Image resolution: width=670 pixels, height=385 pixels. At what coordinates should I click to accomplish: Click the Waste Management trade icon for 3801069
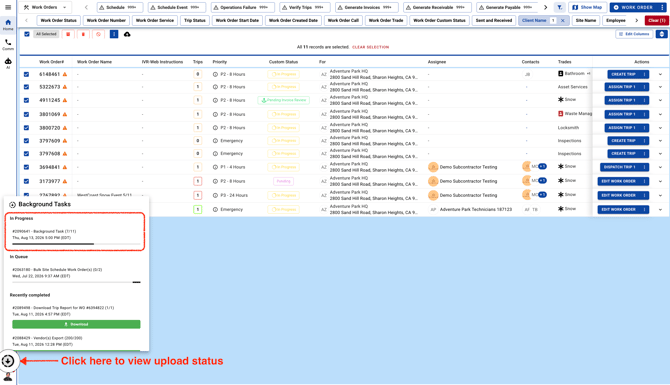pyautogui.click(x=561, y=114)
